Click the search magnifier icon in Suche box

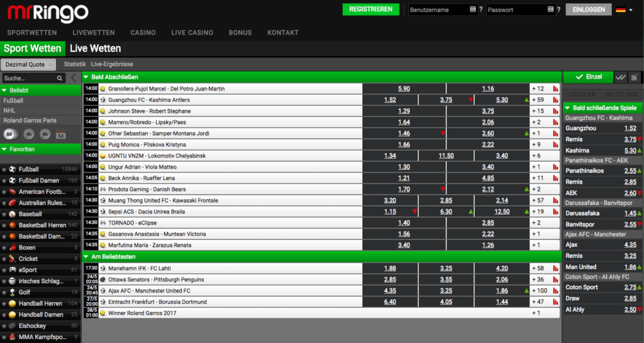pyautogui.click(x=60, y=78)
